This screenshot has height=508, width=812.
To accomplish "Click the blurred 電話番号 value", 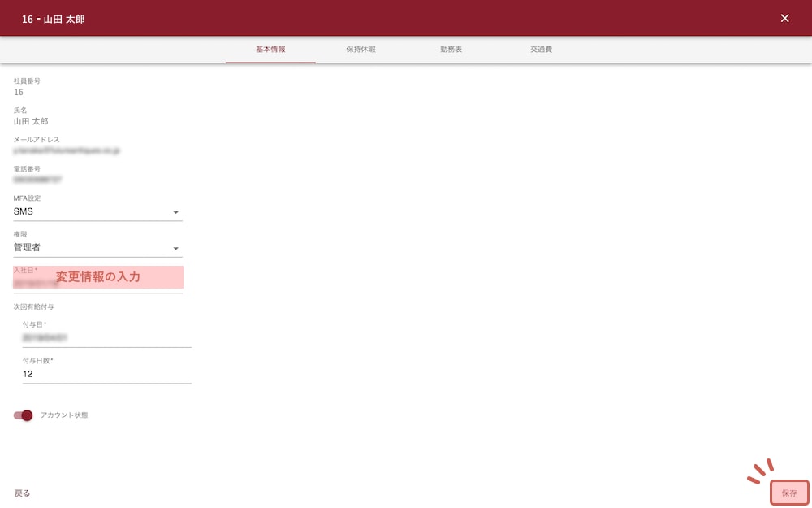I will 38,180.
